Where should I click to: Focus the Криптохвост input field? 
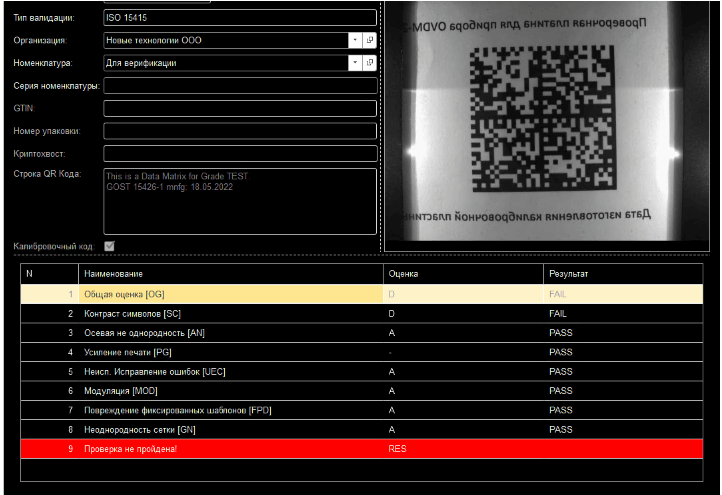coord(240,153)
